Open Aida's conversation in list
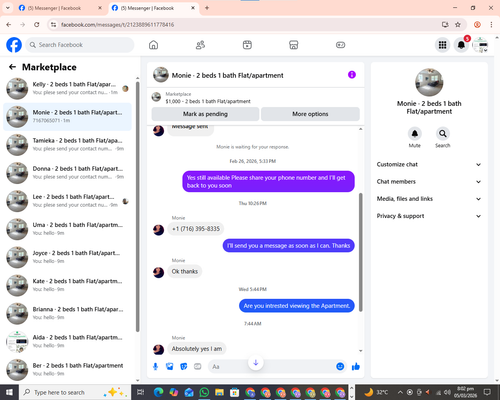Screen dimensions: 500x400 click(x=67, y=342)
